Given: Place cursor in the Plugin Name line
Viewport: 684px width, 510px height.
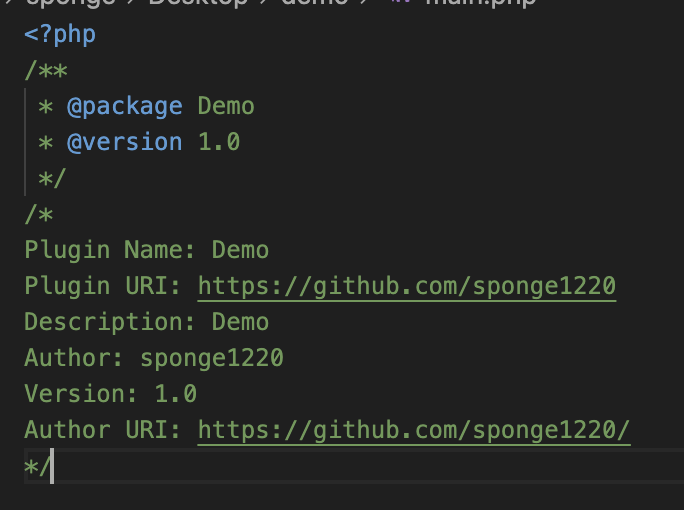Looking at the screenshot, I should (146, 250).
